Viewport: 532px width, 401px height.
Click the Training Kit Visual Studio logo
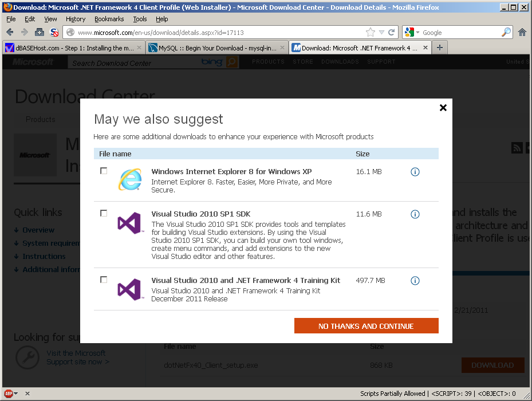point(130,289)
